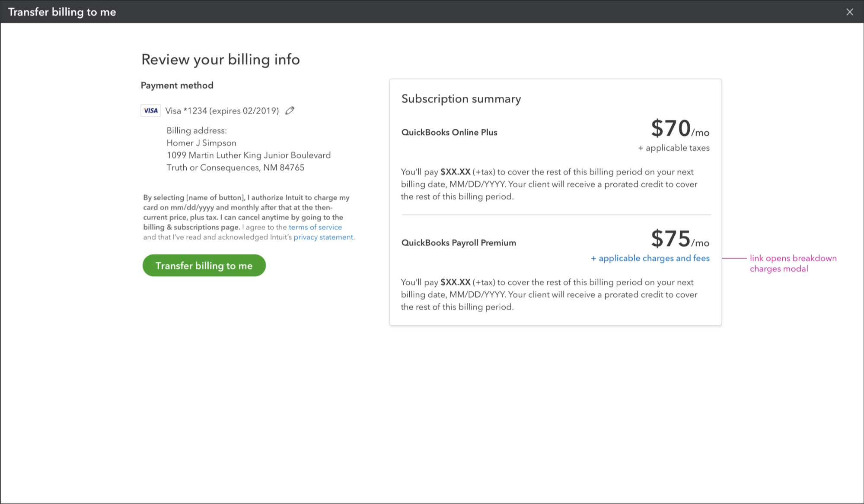
Task: Select the name Homer J Simpson
Action: coord(201,143)
